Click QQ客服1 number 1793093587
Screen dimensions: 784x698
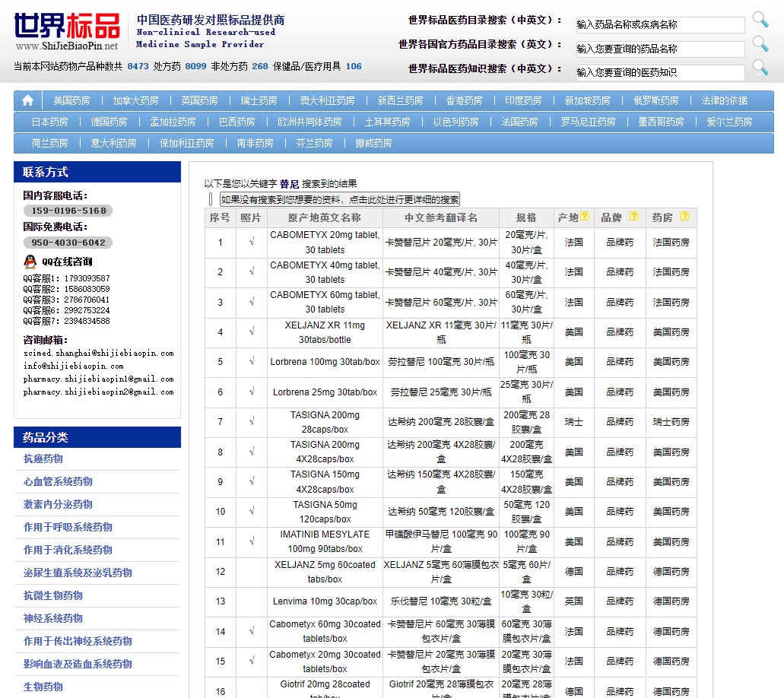click(x=87, y=278)
